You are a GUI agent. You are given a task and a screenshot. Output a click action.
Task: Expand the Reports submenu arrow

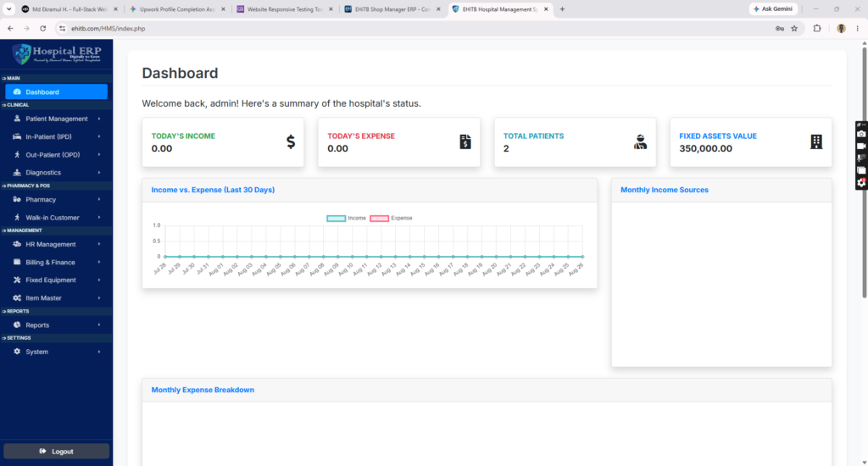[99, 325]
